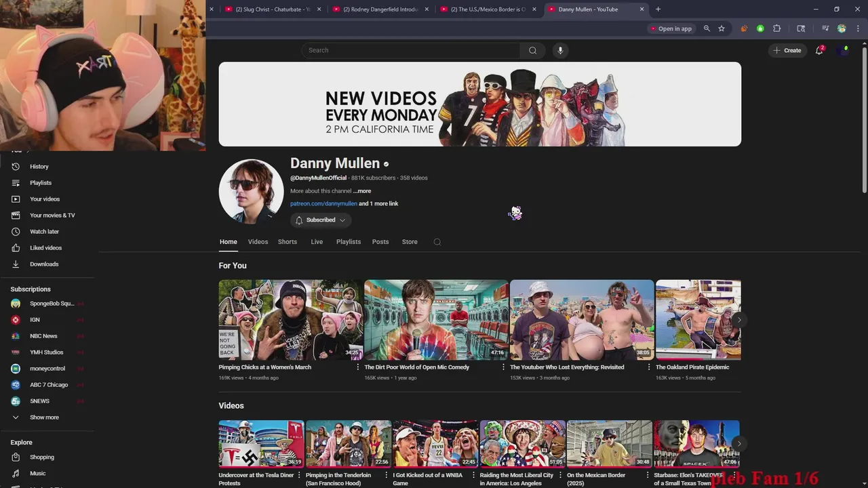Open The Youtuber Who Lost Everything thumbnail
This screenshot has height=488, width=868.
(582, 320)
